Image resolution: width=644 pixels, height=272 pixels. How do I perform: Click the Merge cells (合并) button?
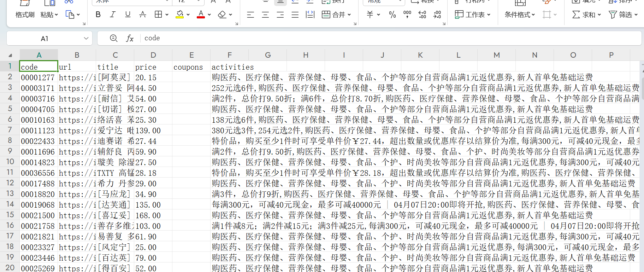pyautogui.click(x=336, y=15)
